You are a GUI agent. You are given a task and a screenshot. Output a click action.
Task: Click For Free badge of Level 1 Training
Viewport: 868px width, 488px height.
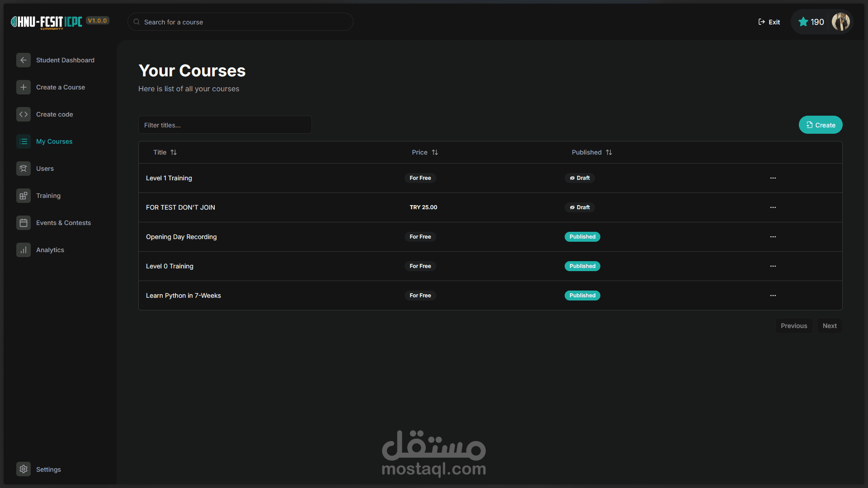point(420,178)
